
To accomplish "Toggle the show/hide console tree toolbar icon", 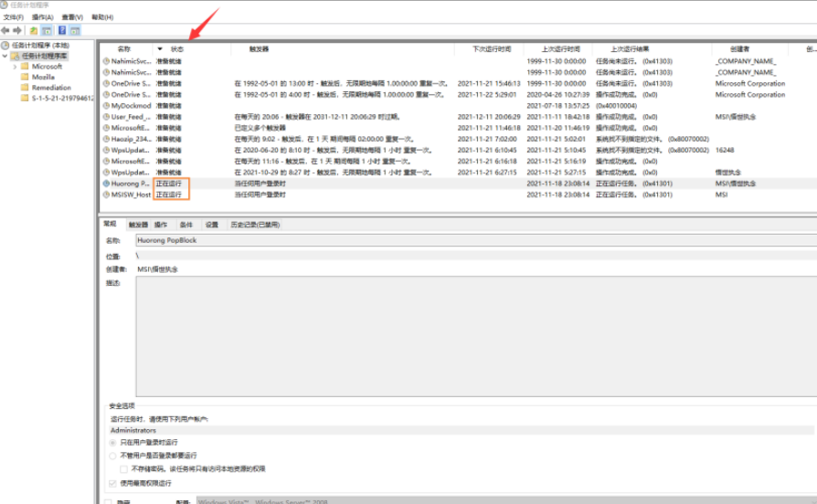I will pos(47,30).
